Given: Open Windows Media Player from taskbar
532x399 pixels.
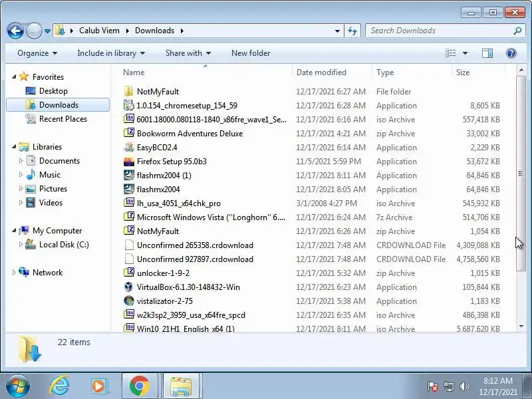Looking at the screenshot, I should [x=99, y=386].
